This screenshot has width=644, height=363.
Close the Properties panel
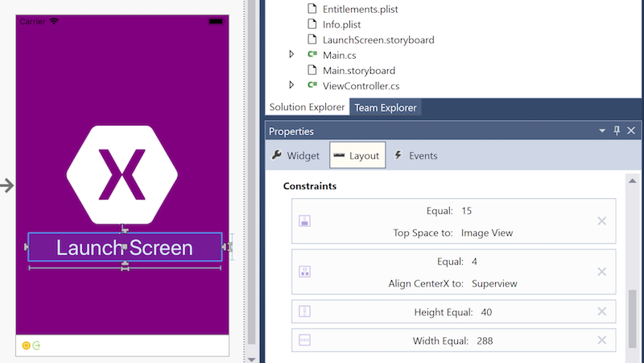coord(631,130)
